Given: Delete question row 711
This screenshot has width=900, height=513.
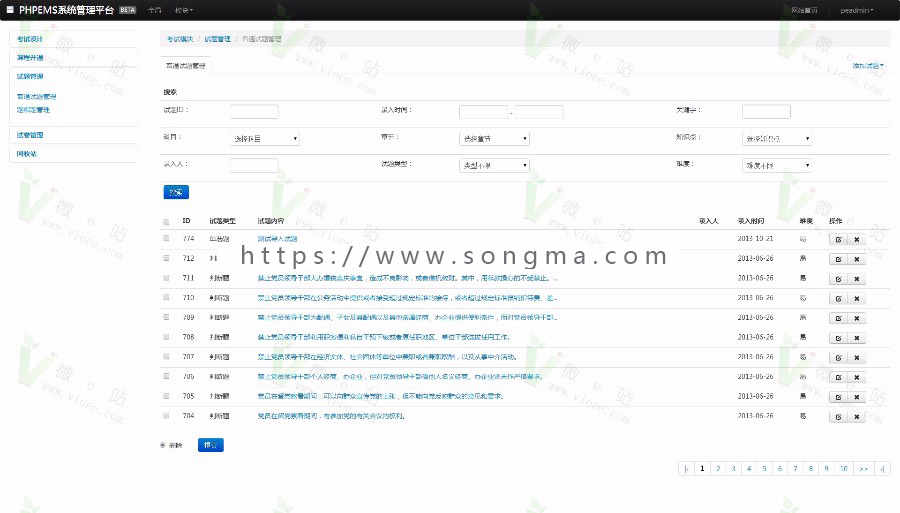Looking at the screenshot, I should [856, 279].
